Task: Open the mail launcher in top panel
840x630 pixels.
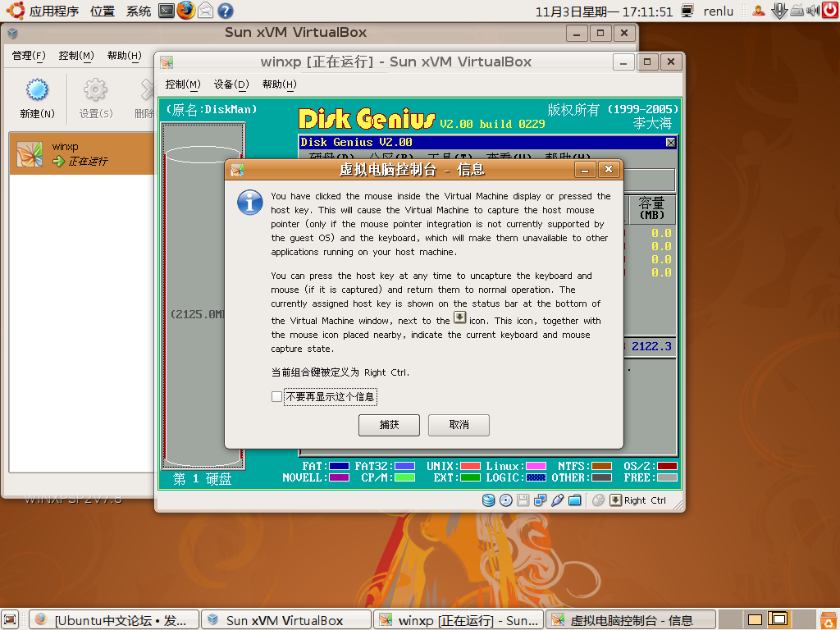Action: tap(206, 10)
